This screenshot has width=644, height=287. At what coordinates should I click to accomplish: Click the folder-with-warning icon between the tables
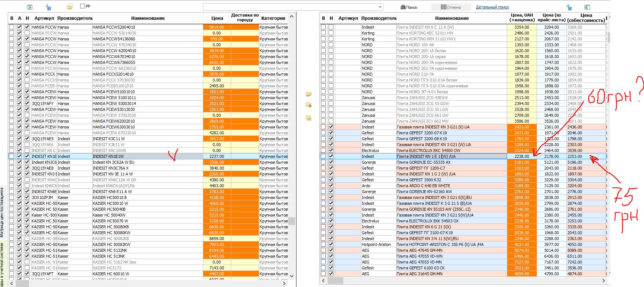coord(309,118)
